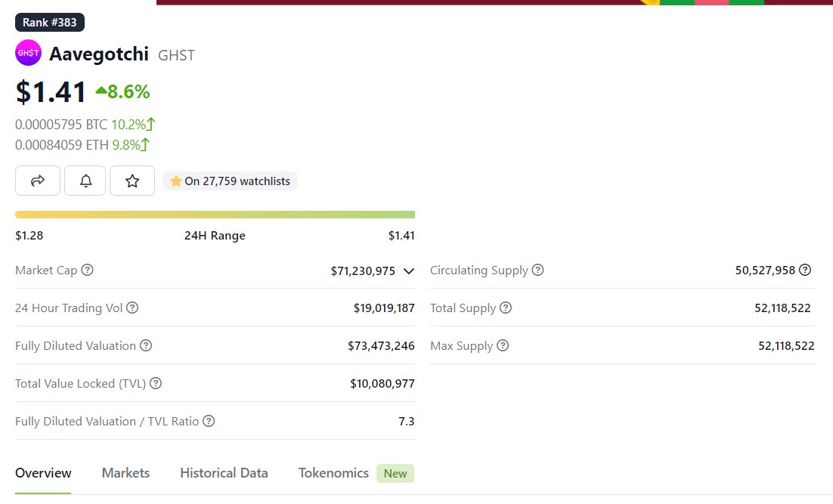Screen dimensions: 833x504
Task: Click the $71,230,975 market cap value
Action: pos(363,271)
